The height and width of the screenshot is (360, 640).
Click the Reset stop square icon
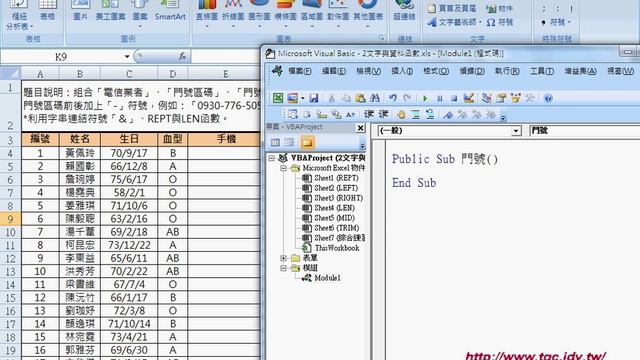pos(454,98)
